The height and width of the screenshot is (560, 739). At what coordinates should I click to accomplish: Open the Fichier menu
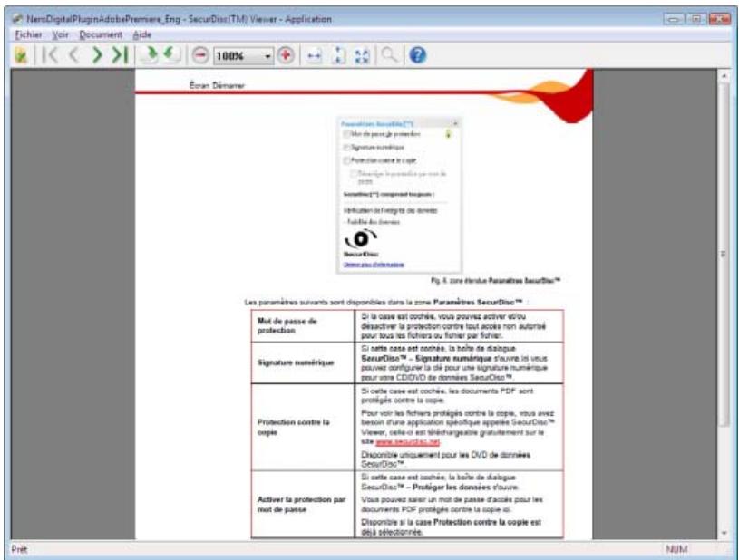[28, 34]
